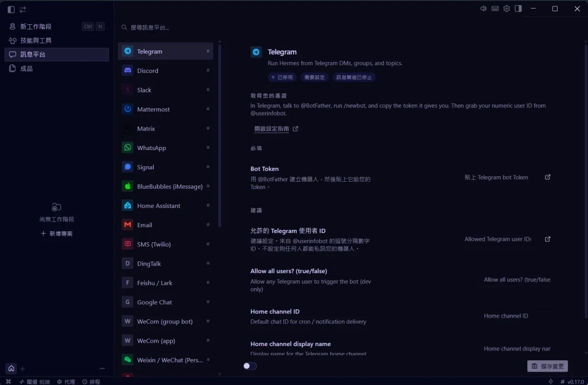The width and height of the screenshot is (588, 385).
Task: Click 新增專案 to add a project
Action: point(57,234)
